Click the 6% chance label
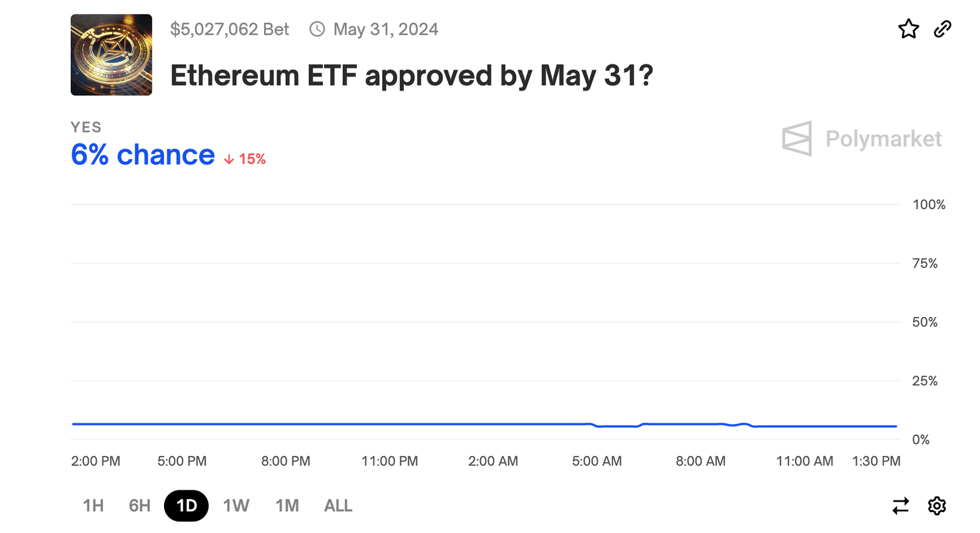The image size is (980, 533). coord(143,154)
